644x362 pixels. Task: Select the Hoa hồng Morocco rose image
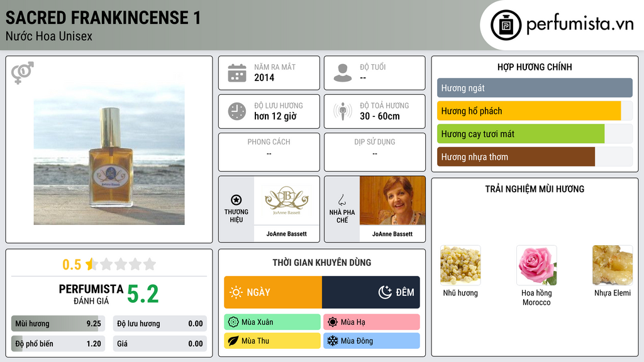pos(536,265)
